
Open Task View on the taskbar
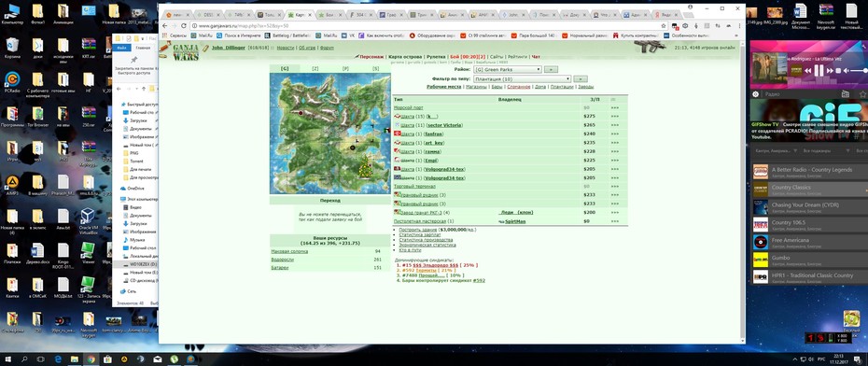click(x=41, y=359)
